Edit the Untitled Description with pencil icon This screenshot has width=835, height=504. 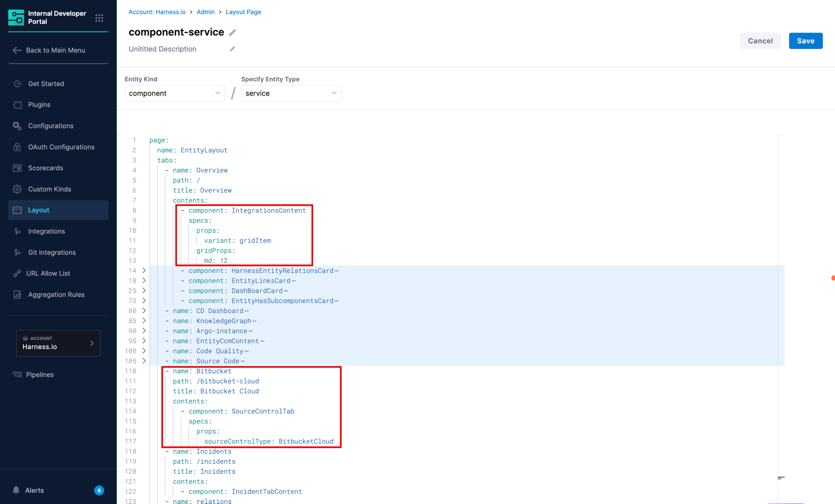pos(232,49)
